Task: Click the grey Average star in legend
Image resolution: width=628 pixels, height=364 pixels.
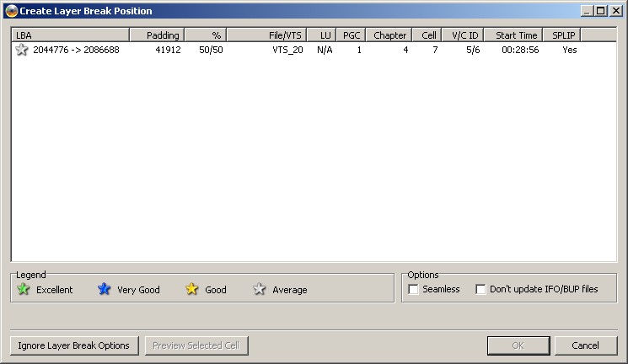Action: pos(259,290)
